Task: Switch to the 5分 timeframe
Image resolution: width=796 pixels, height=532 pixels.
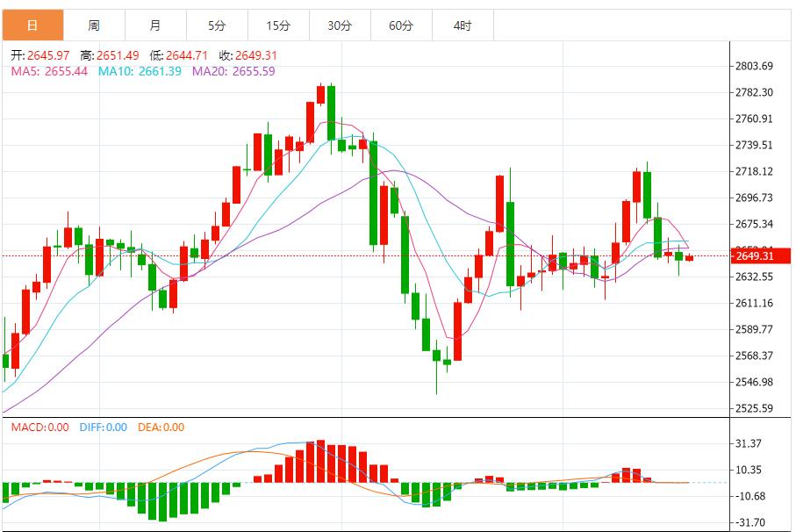Action: (217, 25)
